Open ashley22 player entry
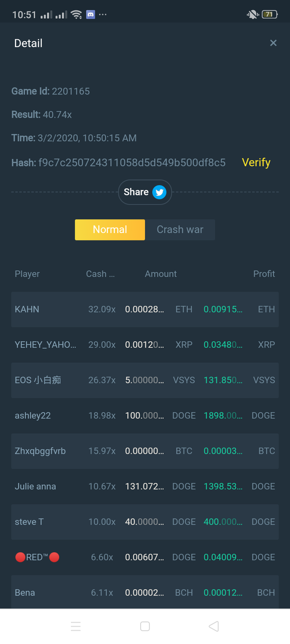290x644 pixels. pos(145,416)
